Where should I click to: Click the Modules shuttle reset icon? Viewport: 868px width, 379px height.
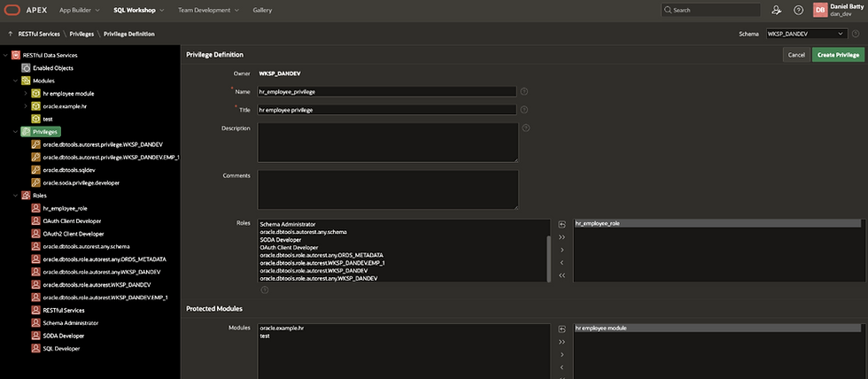pos(562,329)
